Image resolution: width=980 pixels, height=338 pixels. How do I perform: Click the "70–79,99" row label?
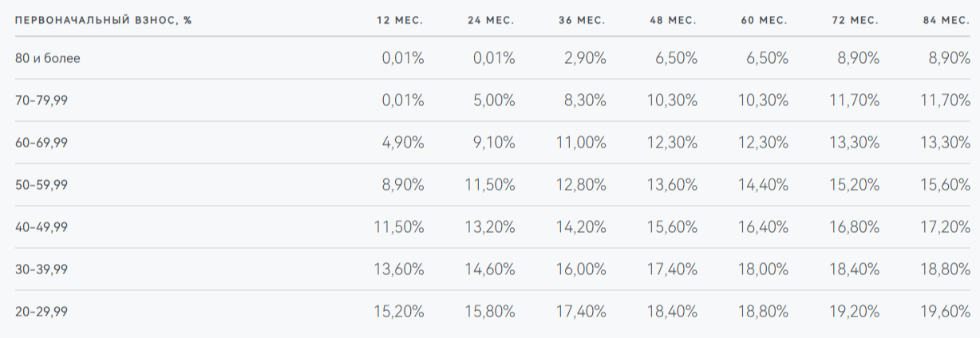(x=41, y=100)
